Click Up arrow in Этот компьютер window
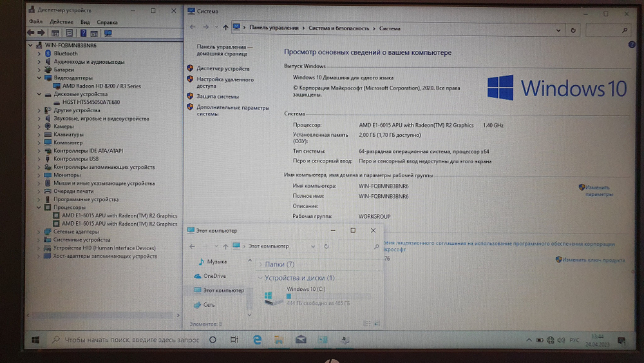 tap(225, 246)
